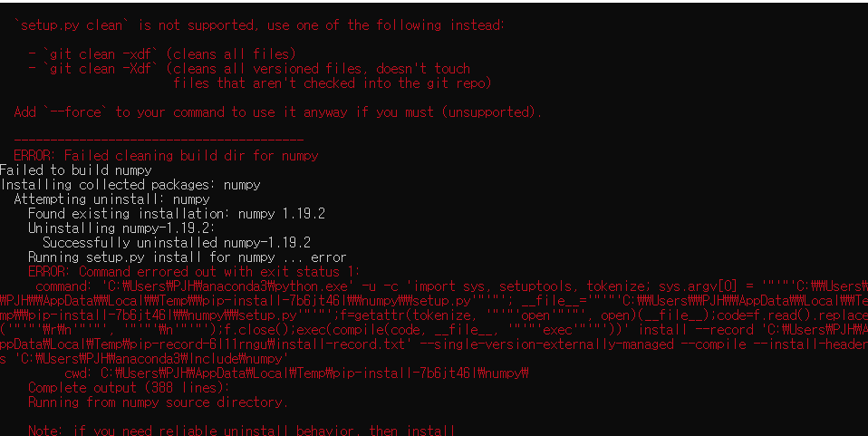This screenshot has height=436, width=868.
Task: Click the 'Failed to build numpy' line
Action: (76, 170)
